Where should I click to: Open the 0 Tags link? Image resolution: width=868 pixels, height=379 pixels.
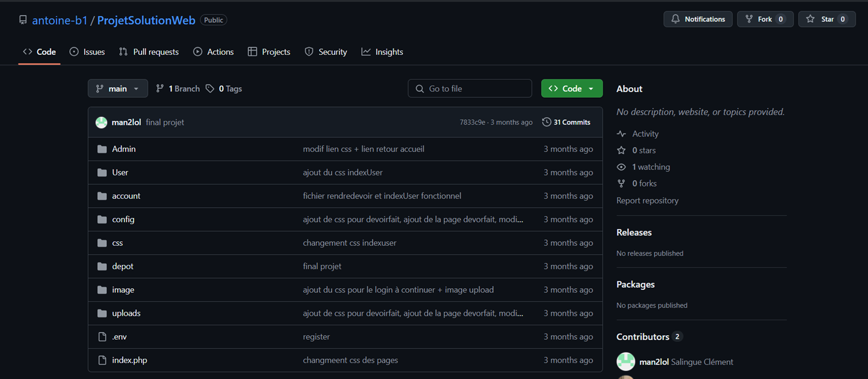click(x=224, y=89)
